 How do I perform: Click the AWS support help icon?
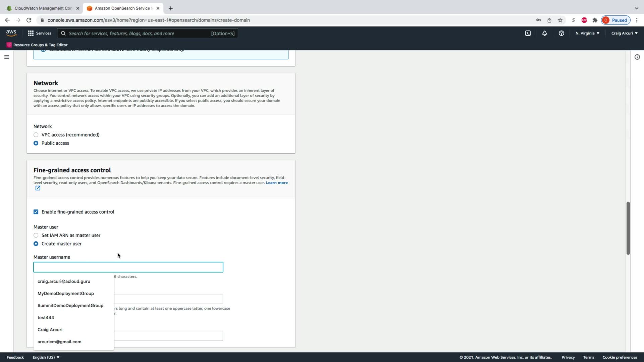pyautogui.click(x=561, y=33)
